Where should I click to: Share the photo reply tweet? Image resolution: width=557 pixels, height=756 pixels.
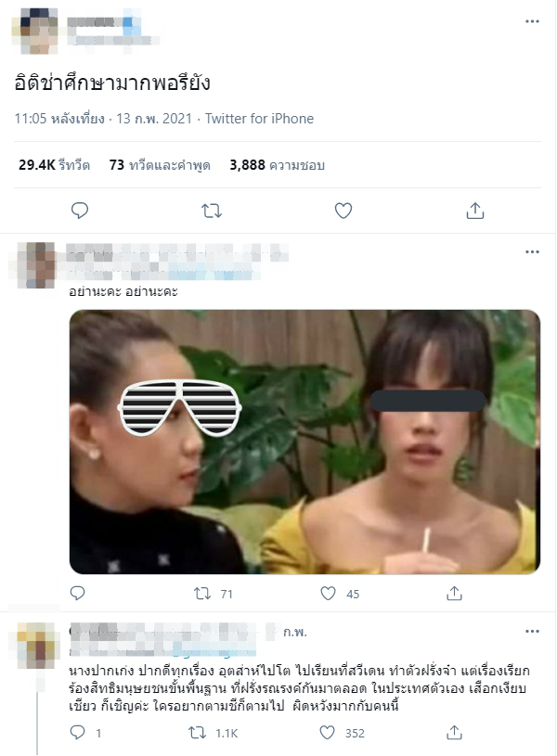(x=454, y=594)
